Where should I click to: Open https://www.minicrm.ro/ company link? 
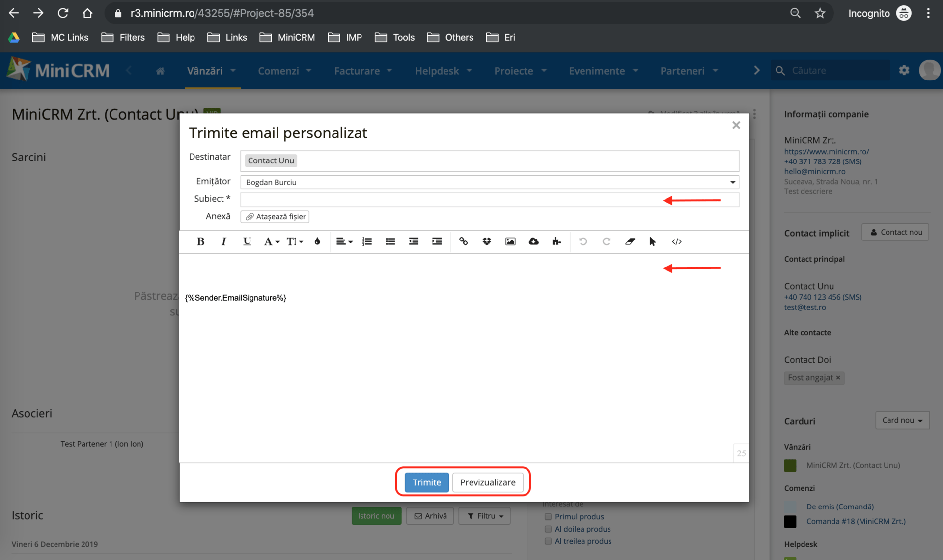827,152
